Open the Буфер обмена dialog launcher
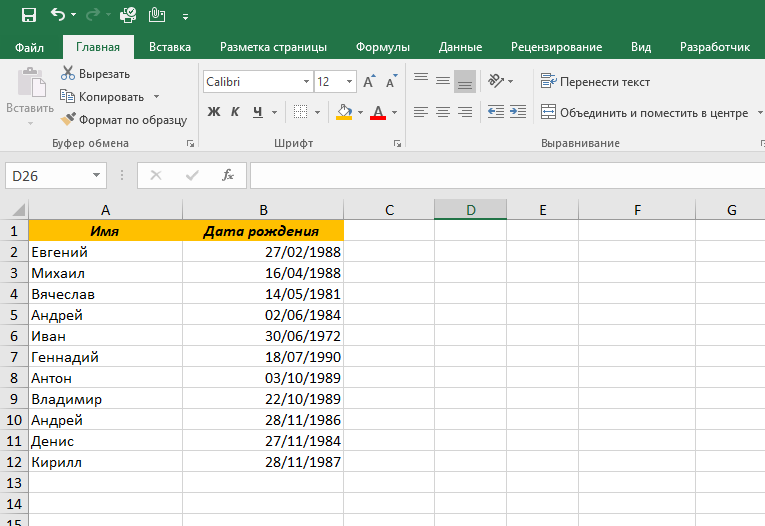Screen dimensions: 765x526 pyautogui.click(x=190, y=143)
